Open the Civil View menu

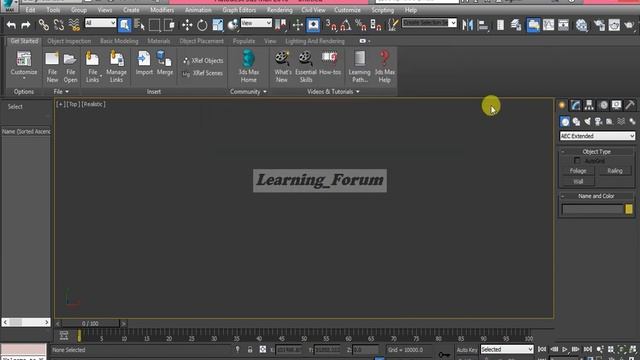(313, 10)
